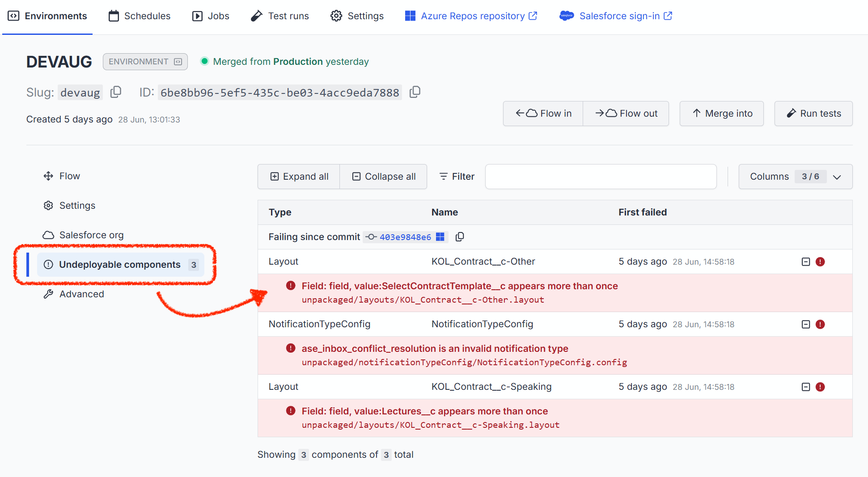Click the First failed column header
The width and height of the screenshot is (868, 477).
click(643, 212)
